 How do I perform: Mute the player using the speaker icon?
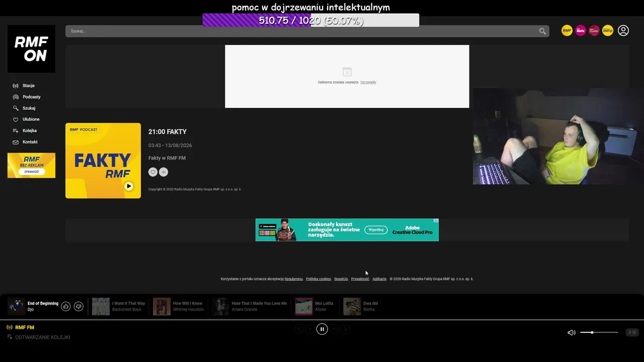point(572,332)
